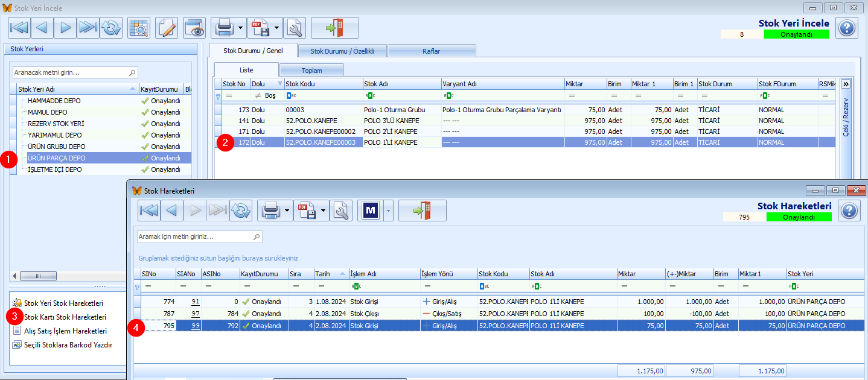The height and width of the screenshot is (380, 868).
Task: Save as PDF in Stok Hareketleri toolbar
Action: 306,211
